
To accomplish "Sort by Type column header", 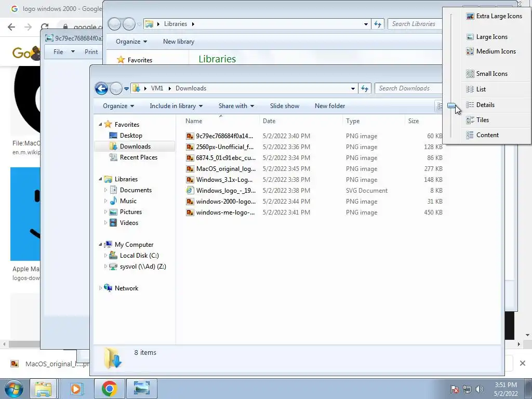I will (353, 121).
